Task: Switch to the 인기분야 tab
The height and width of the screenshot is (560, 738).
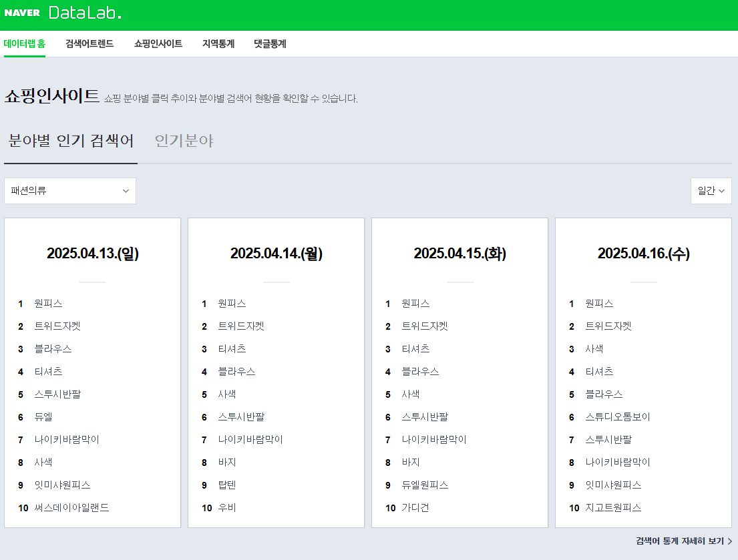Action: [183, 141]
